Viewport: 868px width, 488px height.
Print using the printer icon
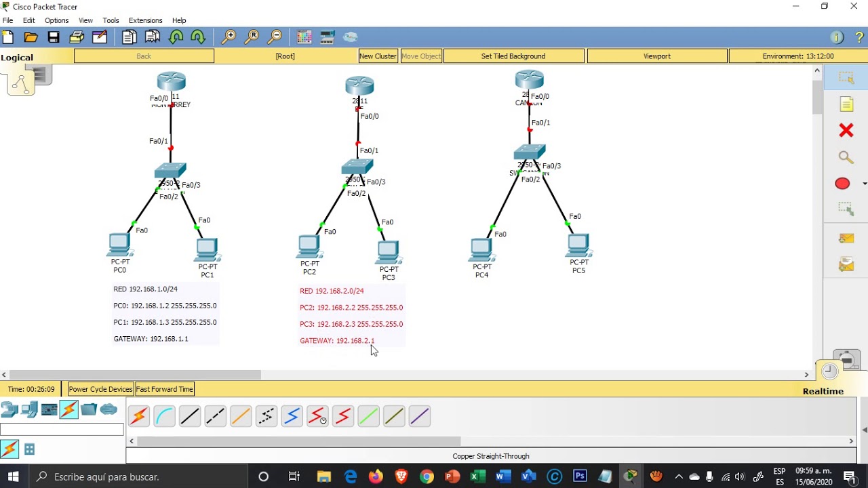tap(77, 37)
